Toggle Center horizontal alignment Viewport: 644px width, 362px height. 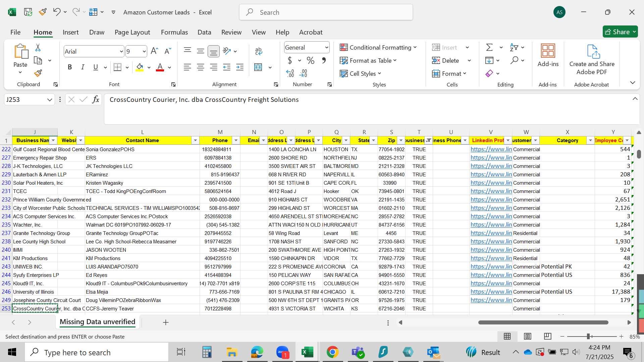pos(201,67)
